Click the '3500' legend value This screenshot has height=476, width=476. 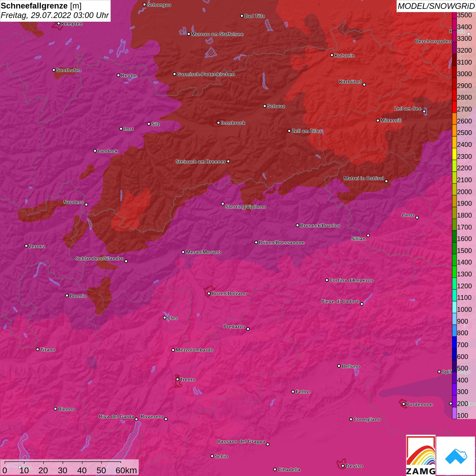click(x=464, y=15)
